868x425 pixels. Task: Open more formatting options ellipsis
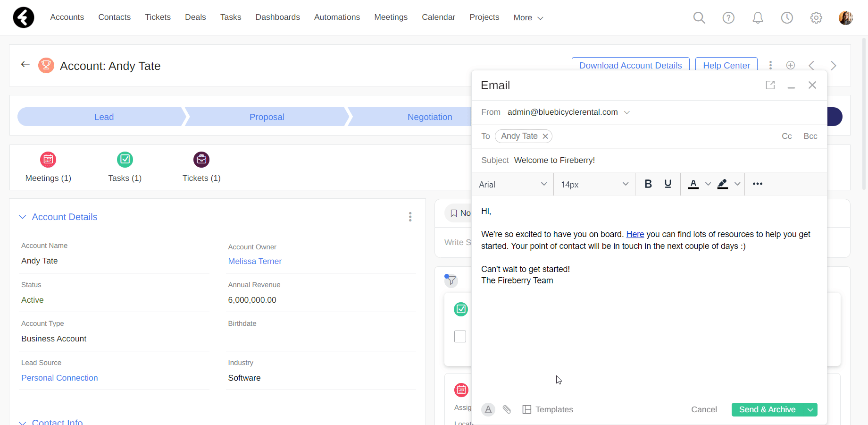coord(758,184)
